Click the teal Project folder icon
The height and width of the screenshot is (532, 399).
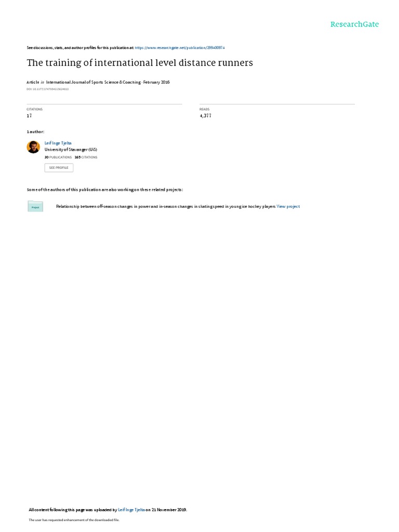pyautogui.click(x=35, y=206)
